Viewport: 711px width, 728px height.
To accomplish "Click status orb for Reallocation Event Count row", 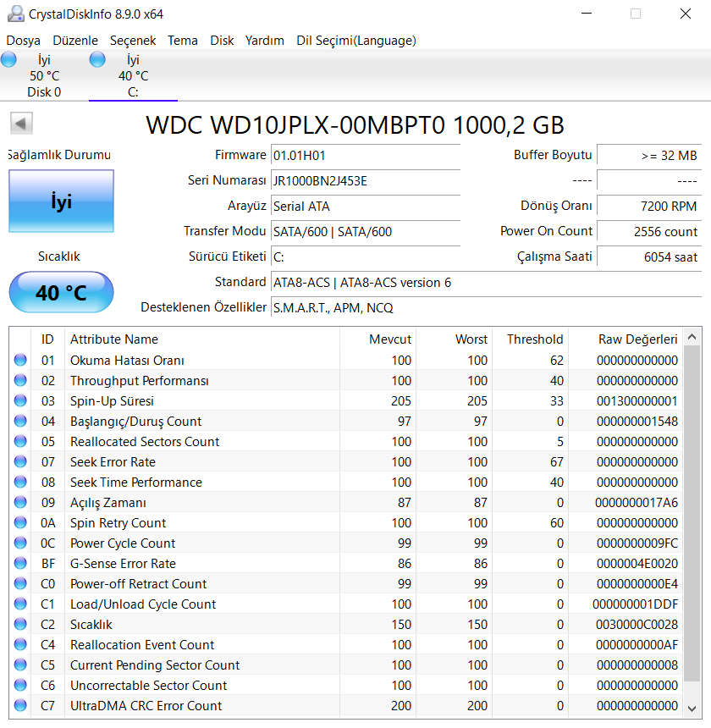I will [x=20, y=644].
